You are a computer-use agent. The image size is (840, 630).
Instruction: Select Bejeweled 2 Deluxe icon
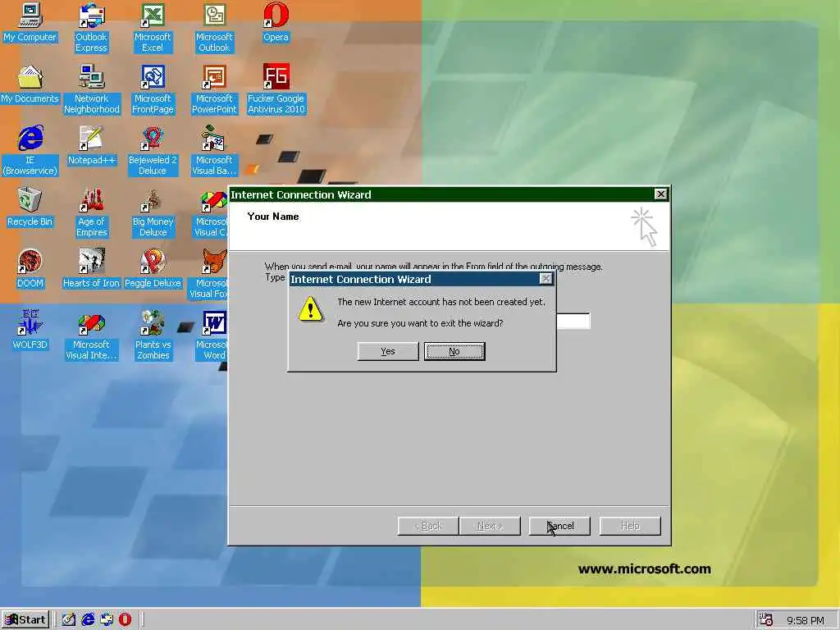(x=153, y=151)
